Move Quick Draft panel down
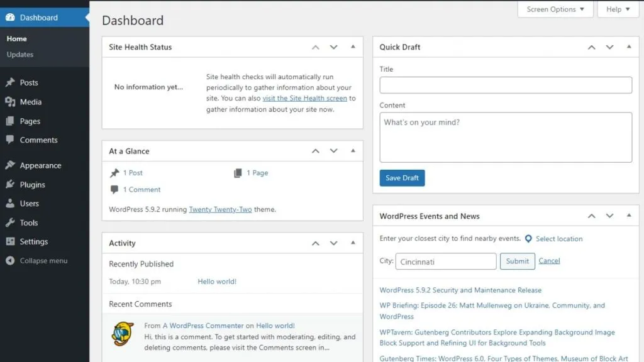The width and height of the screenshot is (644, 362). pyautogui.click(x=609, y=47)
